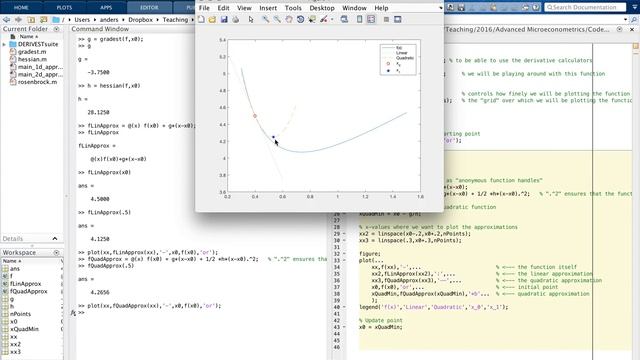Select the Edit Plot arrow tool

251,19
